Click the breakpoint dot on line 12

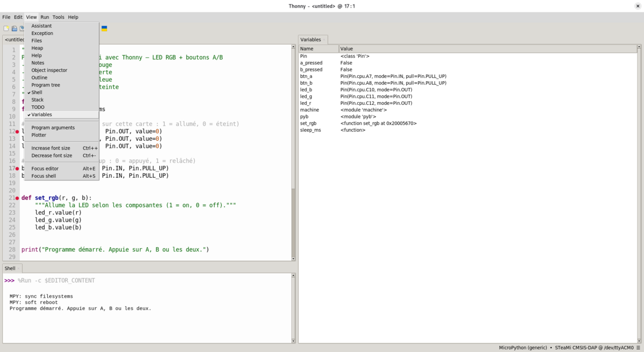(x=17, y=132)
